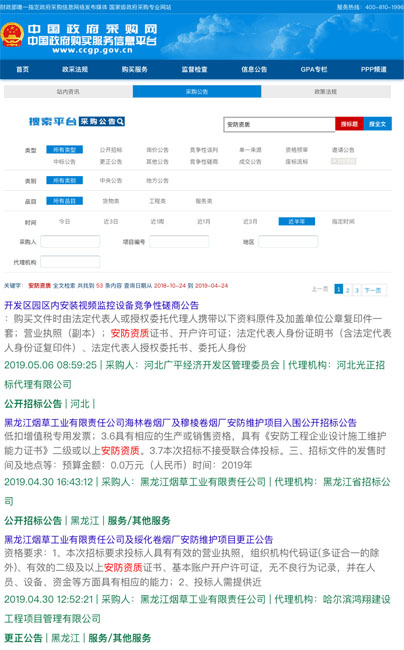The height and width of the screenshot is (650, 404).
Task: Go to 上一页 in pagination
Action: tap(320, 289)
